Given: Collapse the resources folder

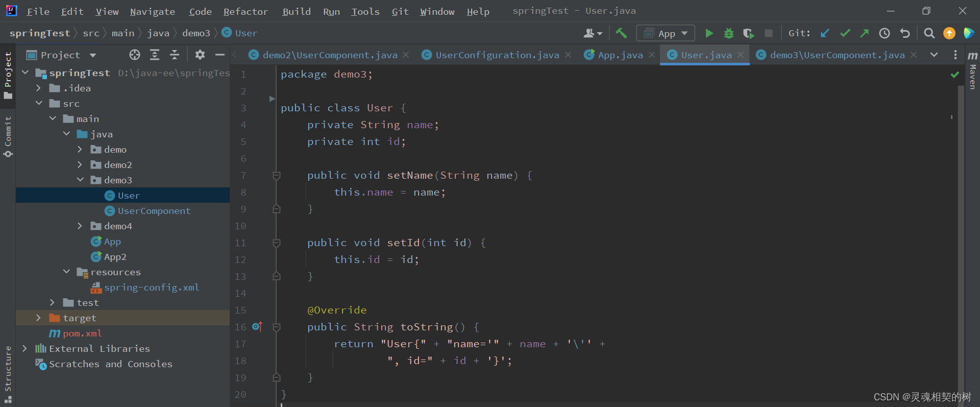Looking at the screenshot, I should pyautogui.click(x=66, y=272).
